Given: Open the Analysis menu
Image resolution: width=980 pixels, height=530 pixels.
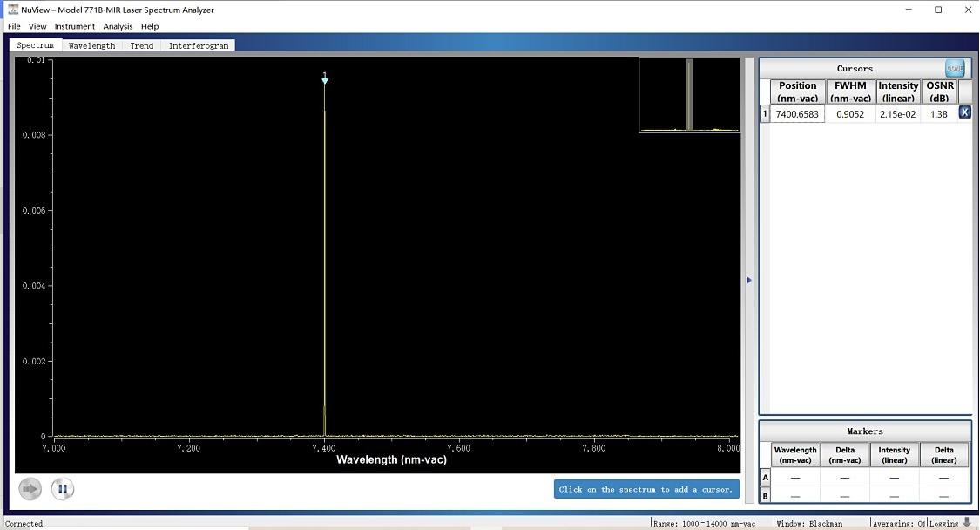Looking at the screenshot, I should 118,26.
